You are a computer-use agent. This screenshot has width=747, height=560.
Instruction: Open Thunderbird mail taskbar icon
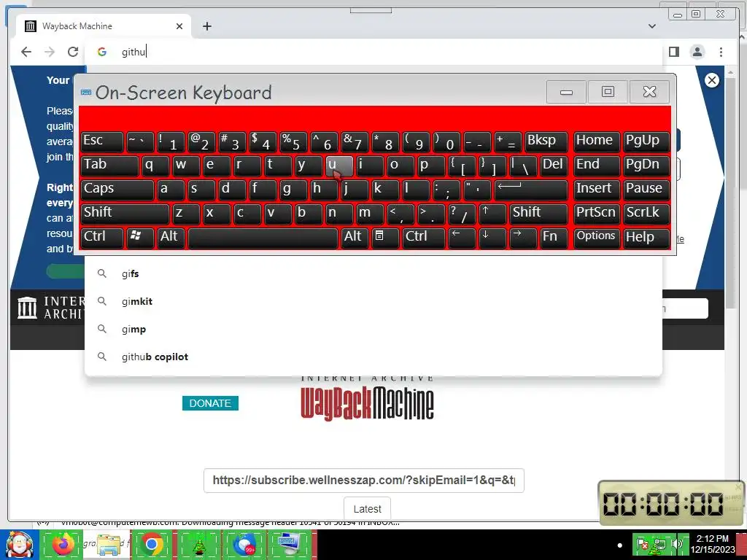pos(245,544)
